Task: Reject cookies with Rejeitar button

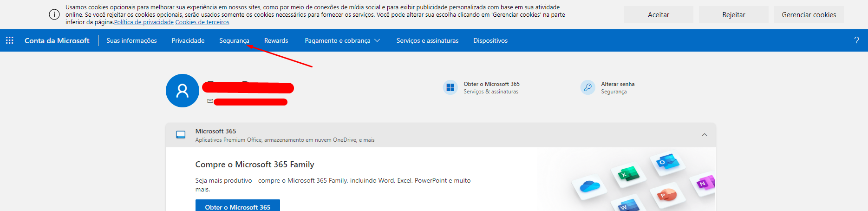Action: (734, 14)
